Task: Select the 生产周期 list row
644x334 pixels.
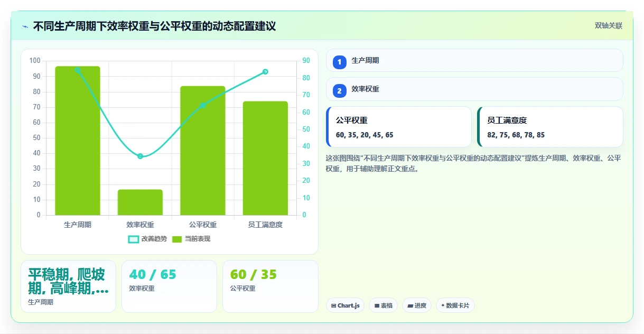Action: tap(474, 60)
